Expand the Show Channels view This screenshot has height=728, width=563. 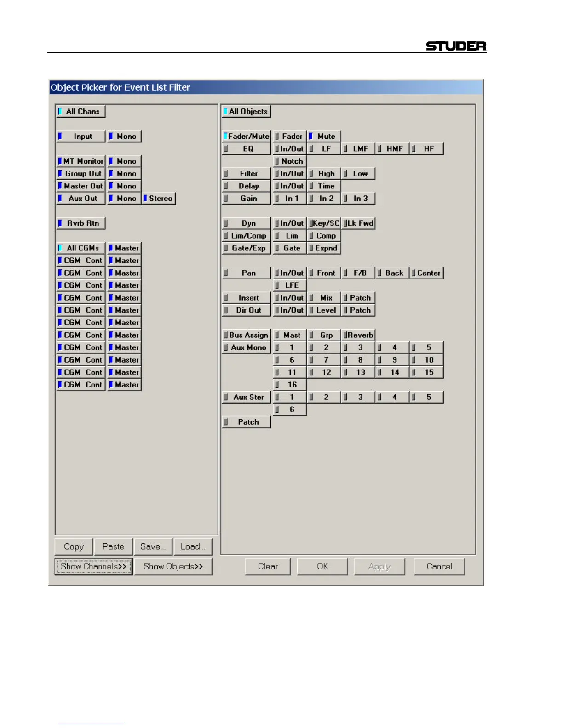[94, 567]
